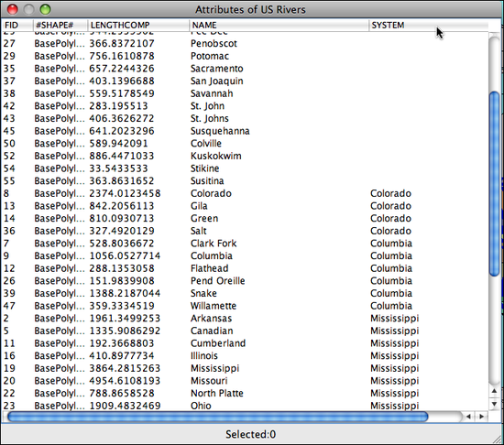Image resolution: width=504 pixels, height=445 pixels.
Task: Zoom the window with the green button
Action: [x=45, y=9]
